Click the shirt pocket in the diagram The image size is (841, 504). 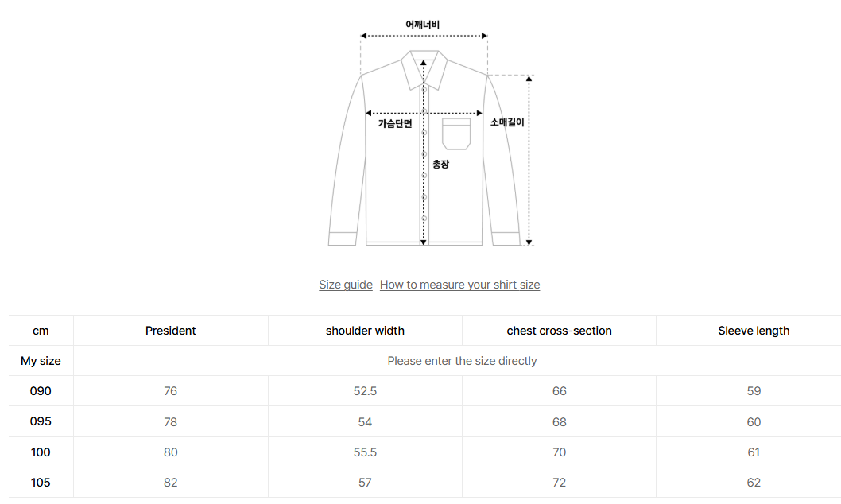coord(458,134)
